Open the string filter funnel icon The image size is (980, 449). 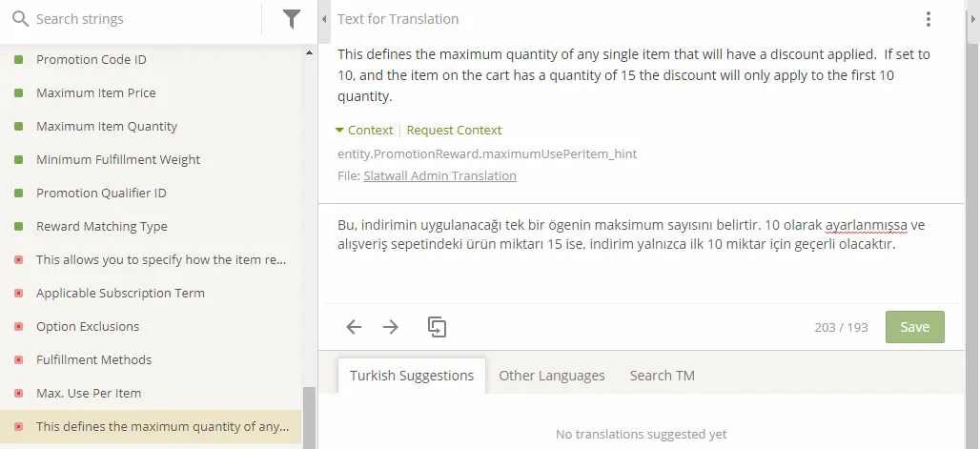click(292, 19)
